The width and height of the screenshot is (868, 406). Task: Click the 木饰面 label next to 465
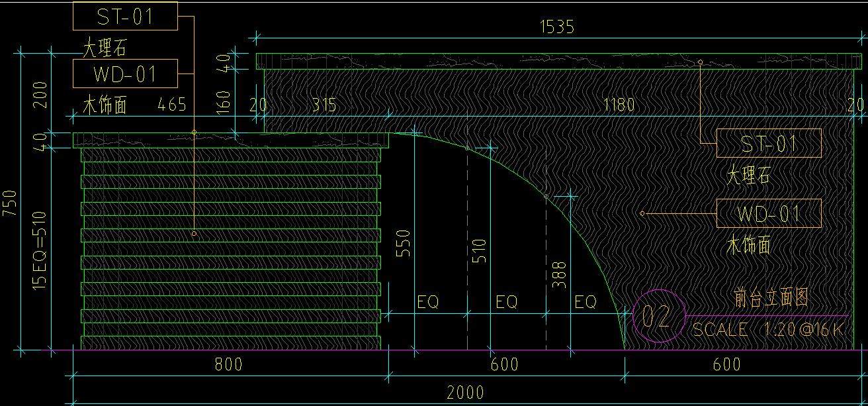105,105
